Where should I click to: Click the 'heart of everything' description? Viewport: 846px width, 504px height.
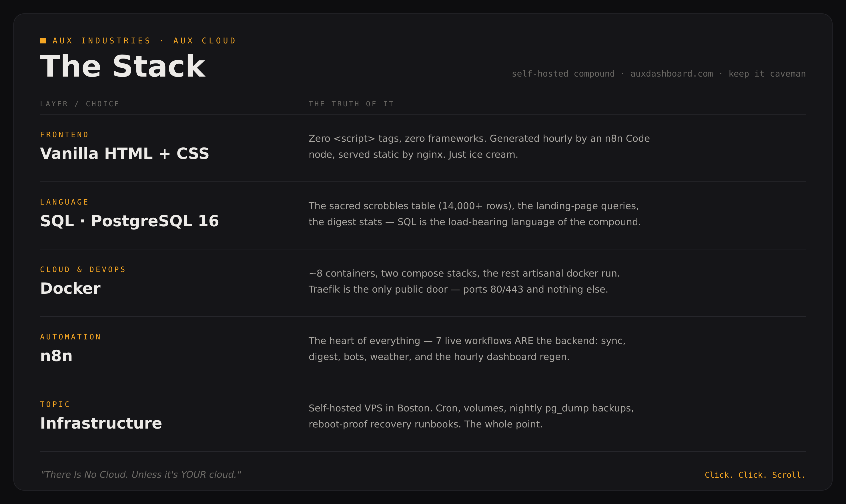coord(467,349)
